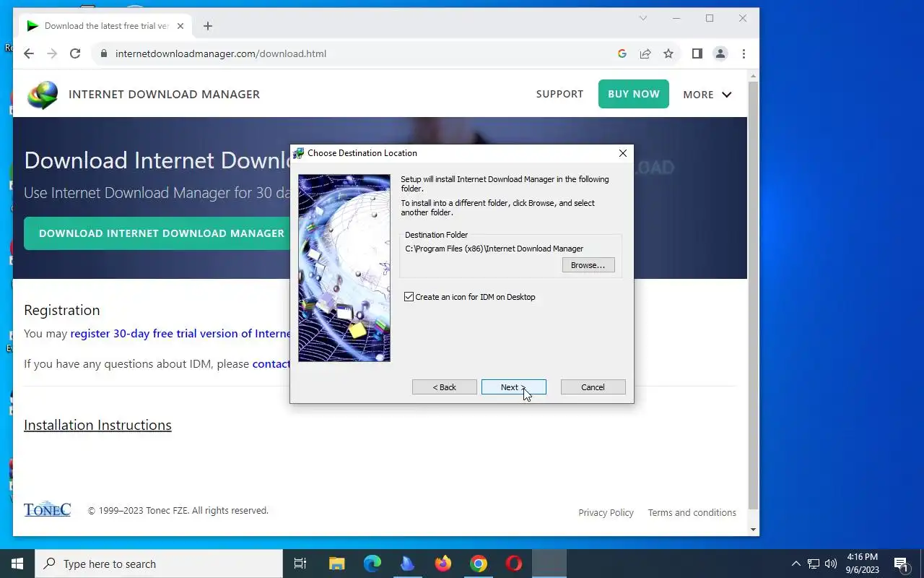Open Privacy Policy link
The image size is (924, 578).
[x=606, y=513]
